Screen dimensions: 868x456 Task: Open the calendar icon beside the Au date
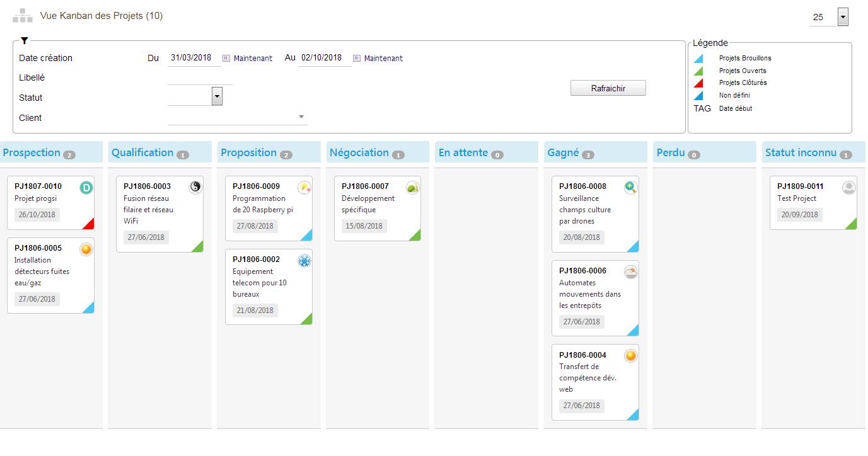click(x=357, y=58)
